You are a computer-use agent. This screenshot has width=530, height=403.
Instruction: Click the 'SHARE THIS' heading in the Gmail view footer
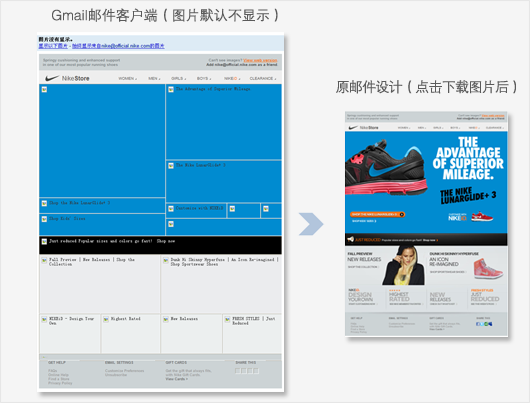[x=246, y=362]
